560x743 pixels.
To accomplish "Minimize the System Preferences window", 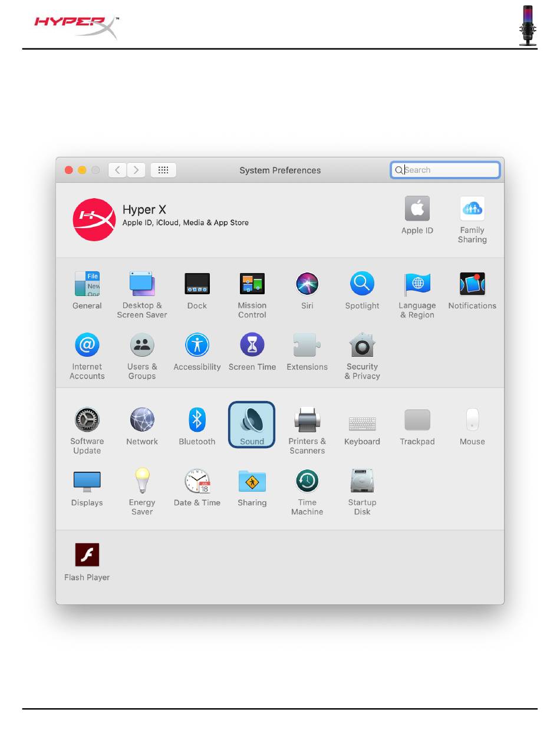I will click(82, 170).
